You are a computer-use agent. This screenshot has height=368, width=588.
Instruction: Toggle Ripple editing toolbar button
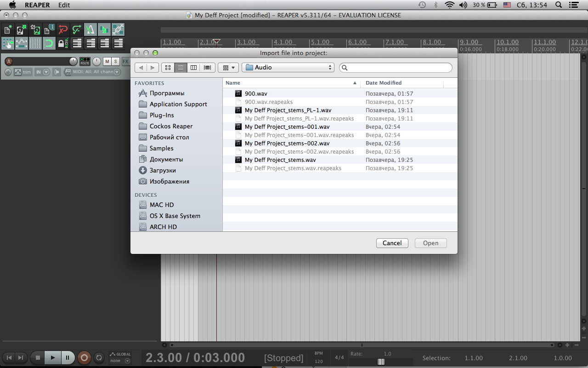(x=8, y=43)
